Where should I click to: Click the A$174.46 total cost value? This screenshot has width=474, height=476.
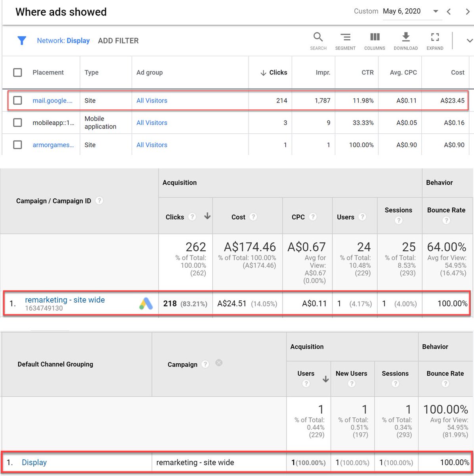pyautogui.click(x=250, y=247)
